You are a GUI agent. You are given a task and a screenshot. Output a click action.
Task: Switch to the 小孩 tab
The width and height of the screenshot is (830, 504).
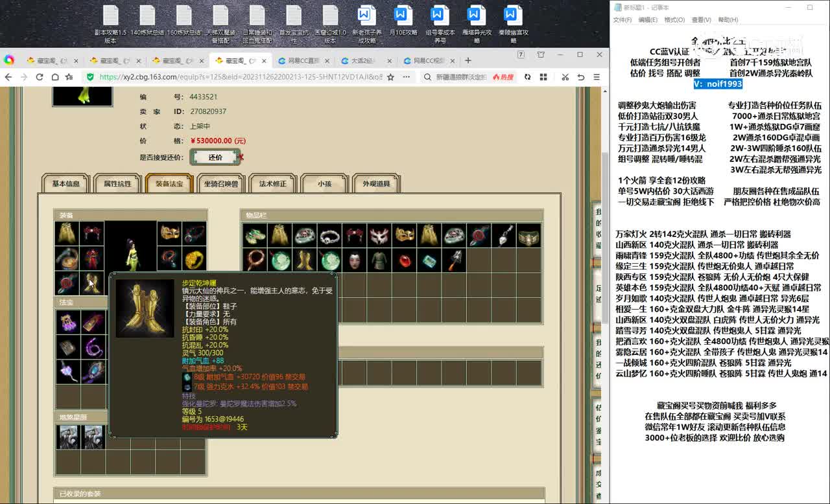tap(324, 184)
